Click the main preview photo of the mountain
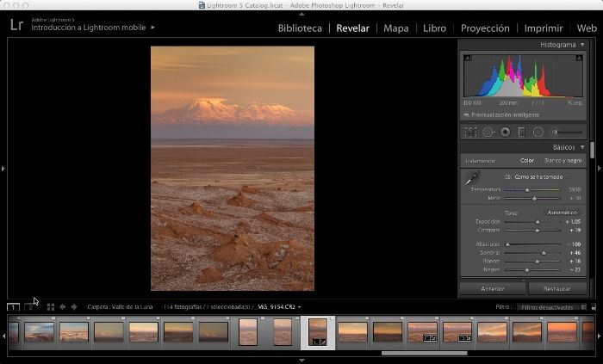Screen dimensions: 603x364 coord(233,168)
